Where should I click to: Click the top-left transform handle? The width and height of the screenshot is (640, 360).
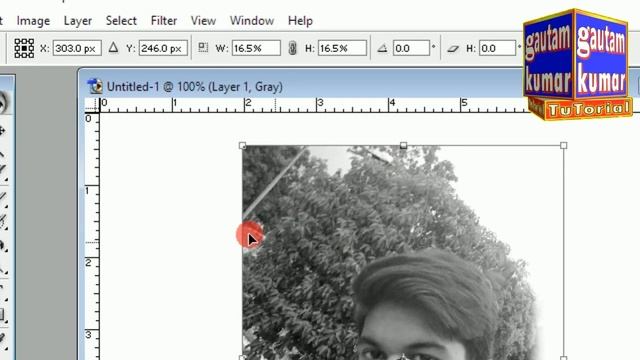coord(242,145)
